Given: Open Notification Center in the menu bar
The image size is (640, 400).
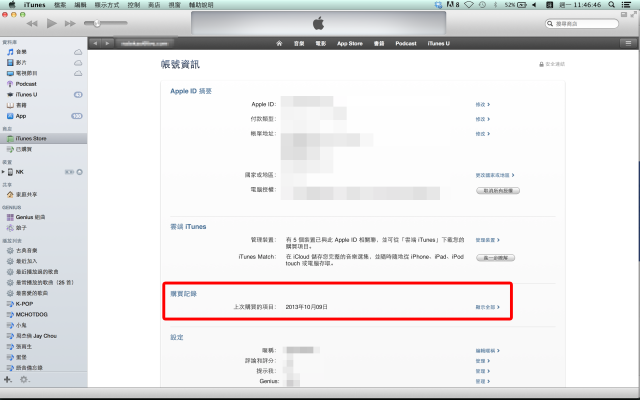Looking at the screenshot, I should [627, 5].
